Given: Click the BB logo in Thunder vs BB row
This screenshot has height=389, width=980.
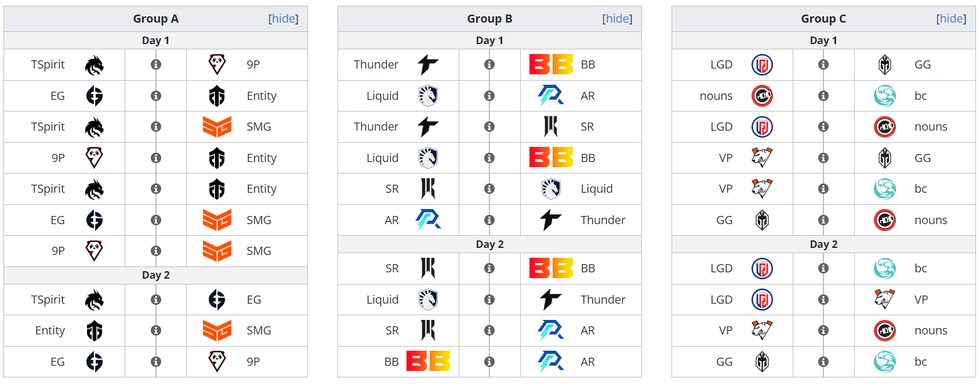Looking at the screenshot, I should click(x=551, y=64).
